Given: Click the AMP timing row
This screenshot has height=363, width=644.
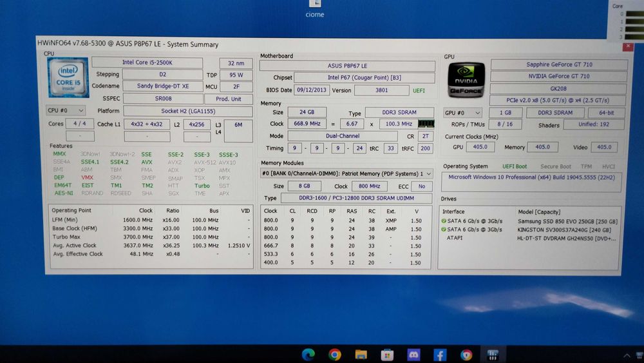Looking at the screenshot, I should point(345,229).
